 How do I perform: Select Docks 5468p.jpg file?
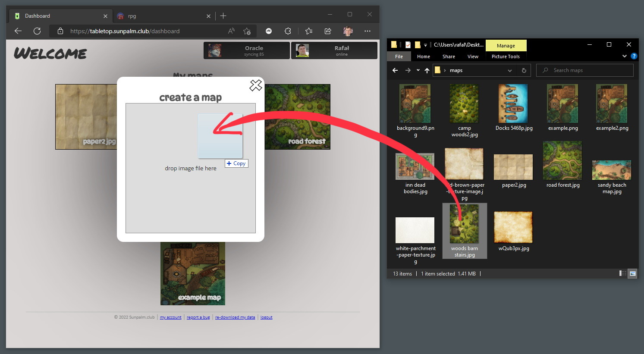point(514,108)
